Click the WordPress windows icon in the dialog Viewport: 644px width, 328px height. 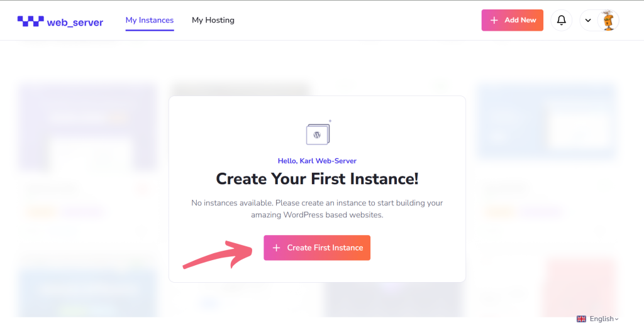click(x=318, y=133)
